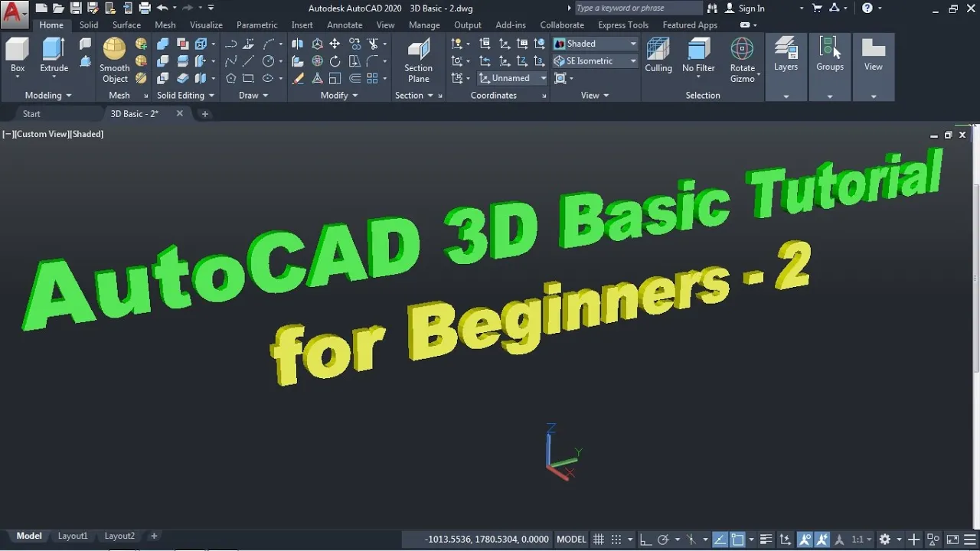Screen dimensions: 980x551
Task: Click the Save icon in quick access toolbar
Action: (76, 8)
